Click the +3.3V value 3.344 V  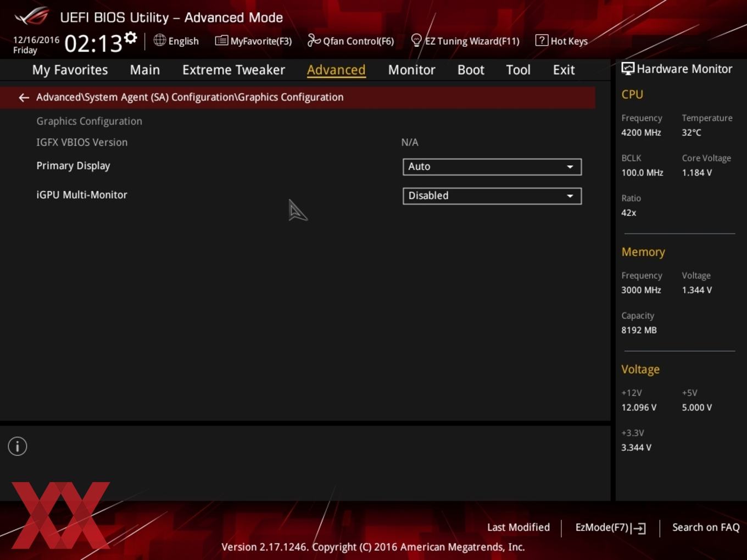[636, 447]
